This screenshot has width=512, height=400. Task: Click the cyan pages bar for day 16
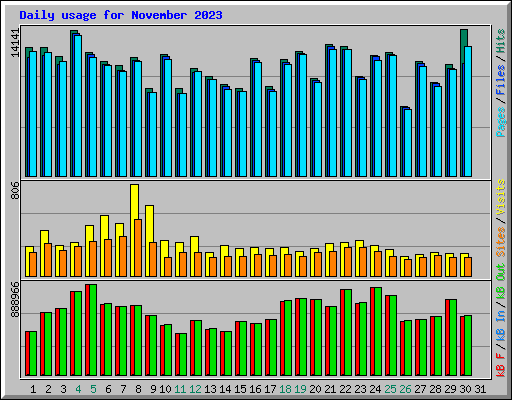(258, 119)
